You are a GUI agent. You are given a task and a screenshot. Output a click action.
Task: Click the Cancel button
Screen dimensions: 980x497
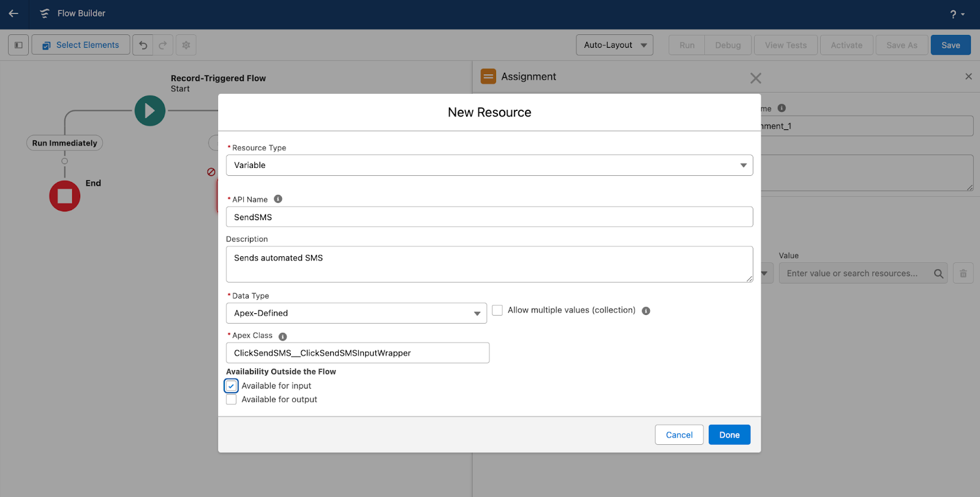coord(679,434)
